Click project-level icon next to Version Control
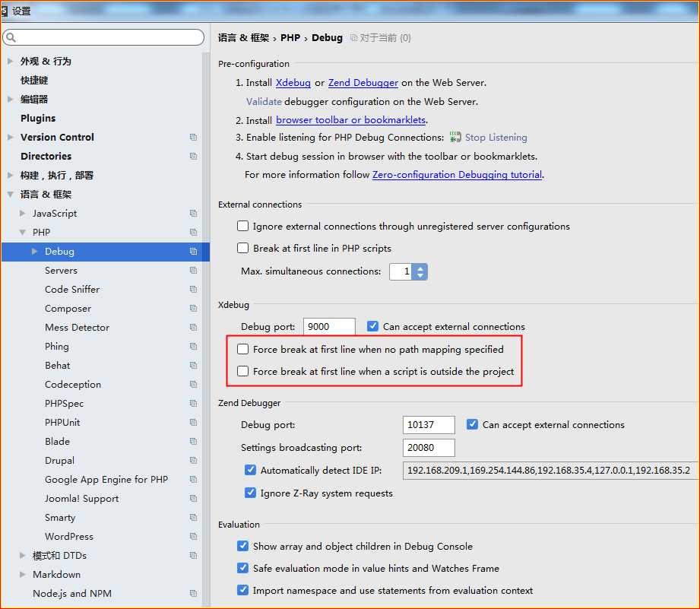 click(193, 137)
